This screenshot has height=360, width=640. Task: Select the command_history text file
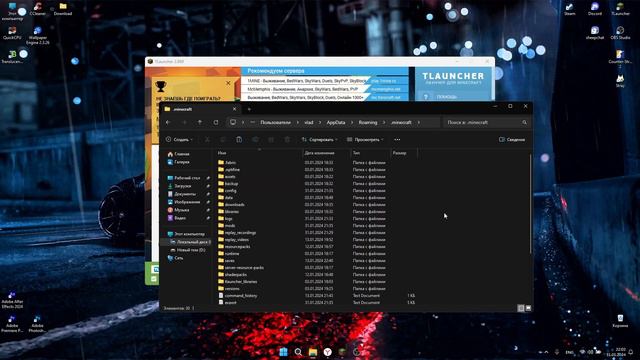pyautogui.click(x=241, y=296)
